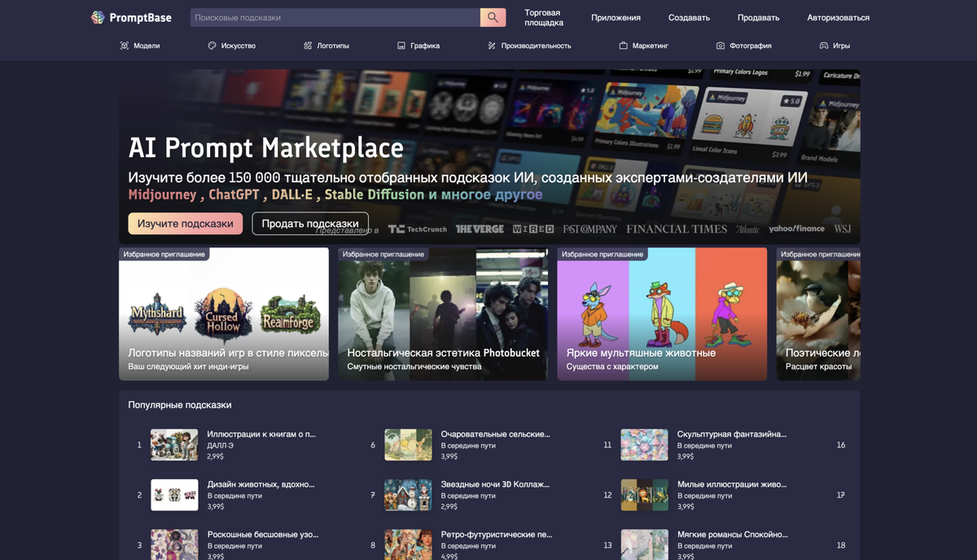The height and width of the screenshot is (560, 977).
Task: Click the Продать подсказки button
Action: click(310, 223)
